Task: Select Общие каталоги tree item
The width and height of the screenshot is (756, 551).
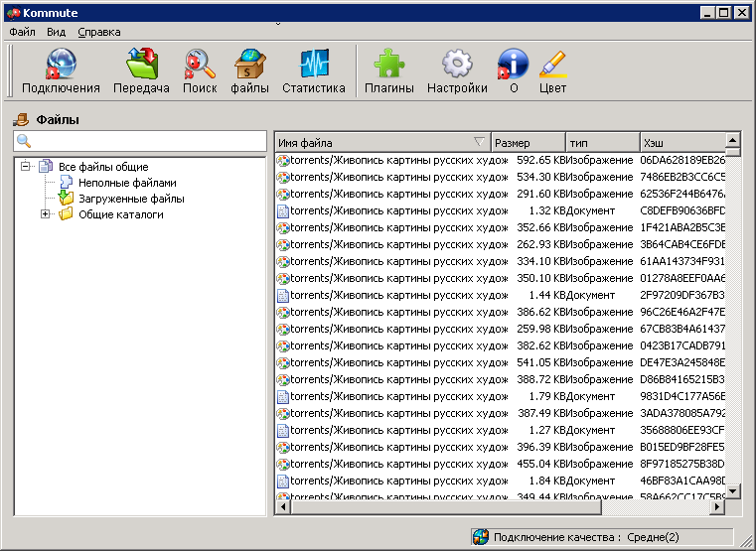Action: (x=120, y=214)
